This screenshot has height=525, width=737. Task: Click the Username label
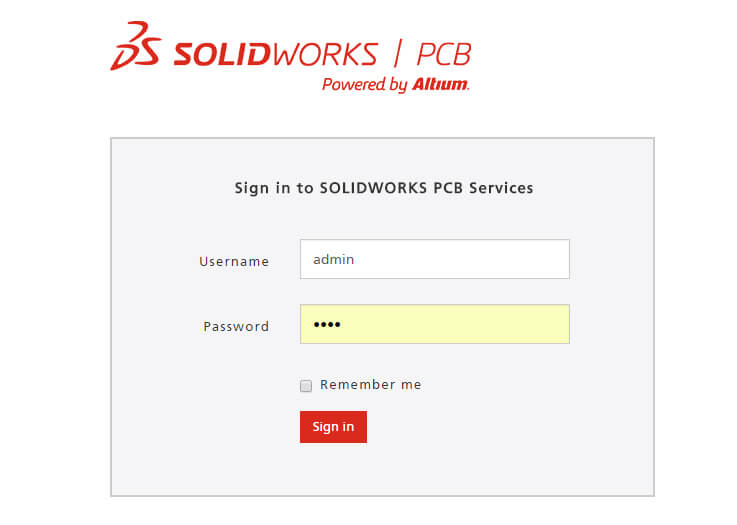click(x=234, y=262)
